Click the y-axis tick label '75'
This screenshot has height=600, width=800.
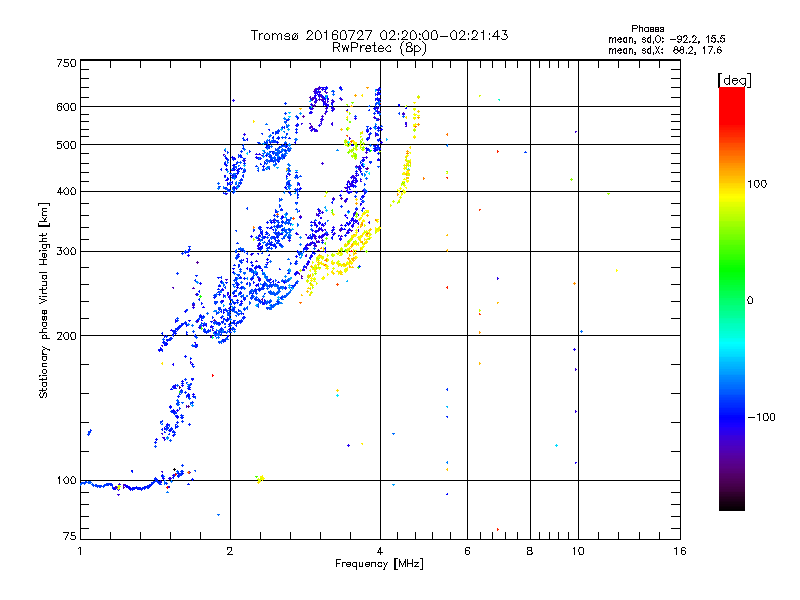pos(70,536)
